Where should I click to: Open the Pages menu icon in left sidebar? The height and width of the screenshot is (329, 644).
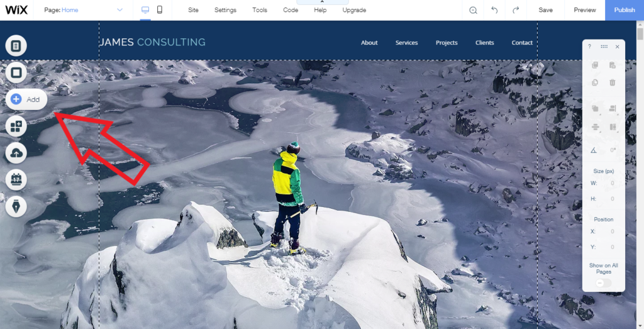pos(16,45)
